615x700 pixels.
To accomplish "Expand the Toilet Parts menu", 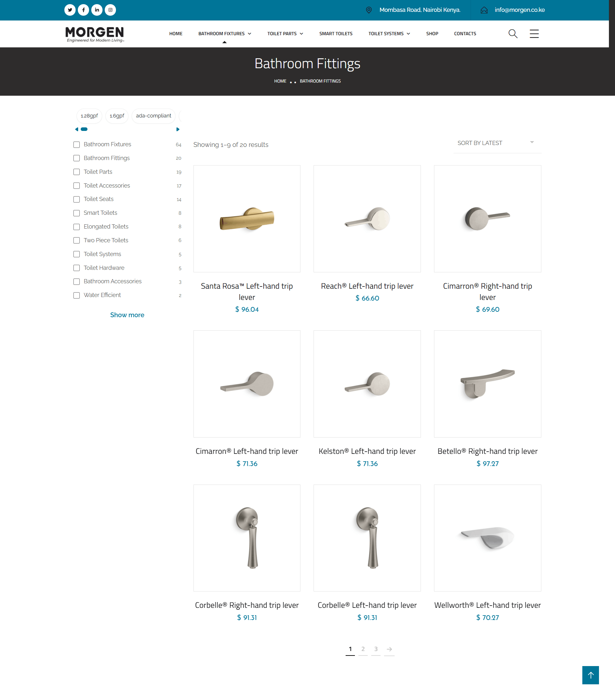I will pos(285,34).
